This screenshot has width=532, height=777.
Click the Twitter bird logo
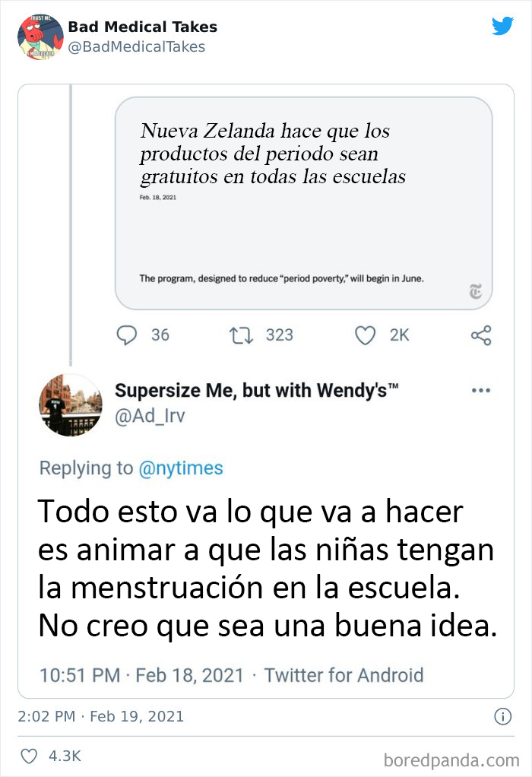pos(502,27)
